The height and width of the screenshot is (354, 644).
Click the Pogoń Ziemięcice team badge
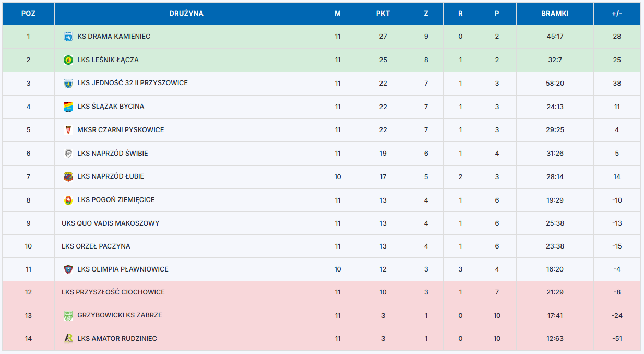(68, 200)
